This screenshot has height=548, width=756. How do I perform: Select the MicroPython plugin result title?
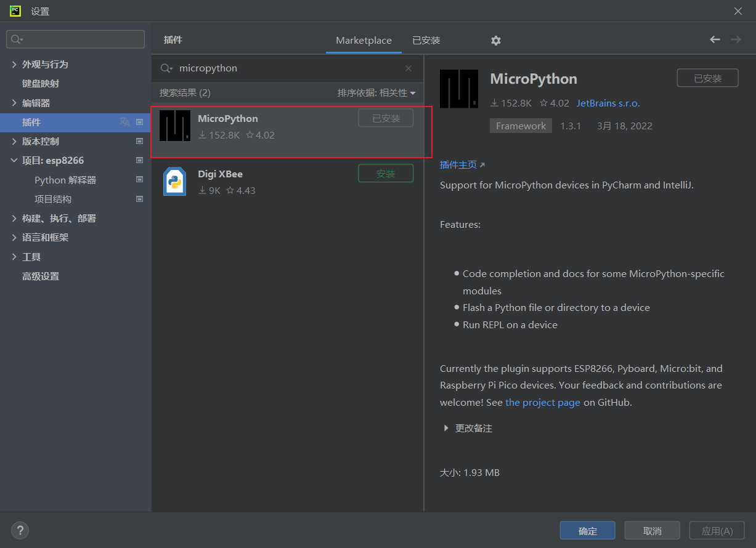pyautogui.click(x=228, y=118)
